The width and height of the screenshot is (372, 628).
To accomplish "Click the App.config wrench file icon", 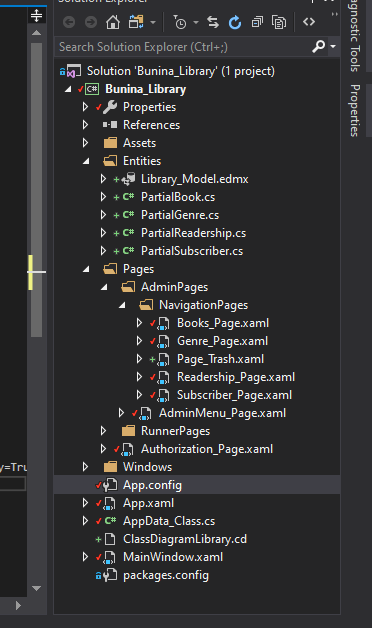I will click(110, 485).
